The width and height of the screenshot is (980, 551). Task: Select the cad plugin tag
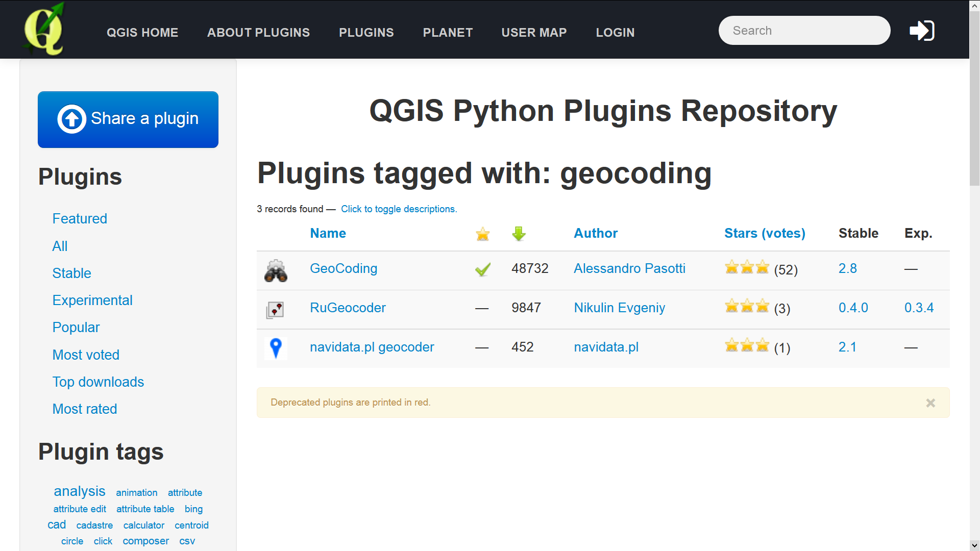(57, 525)
